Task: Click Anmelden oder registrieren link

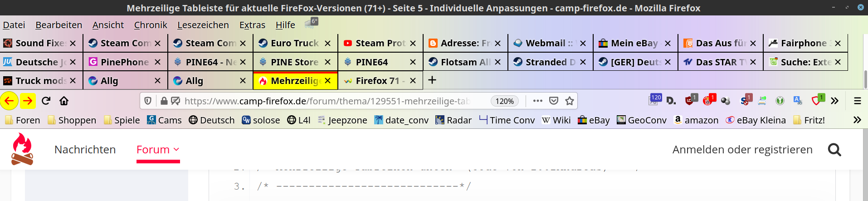Action: click(x=742, y=149)
